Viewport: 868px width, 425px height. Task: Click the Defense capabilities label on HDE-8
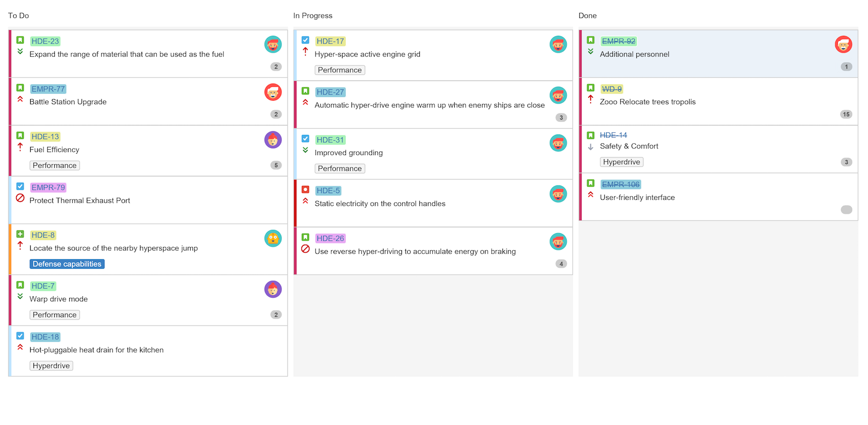(67, 264)
